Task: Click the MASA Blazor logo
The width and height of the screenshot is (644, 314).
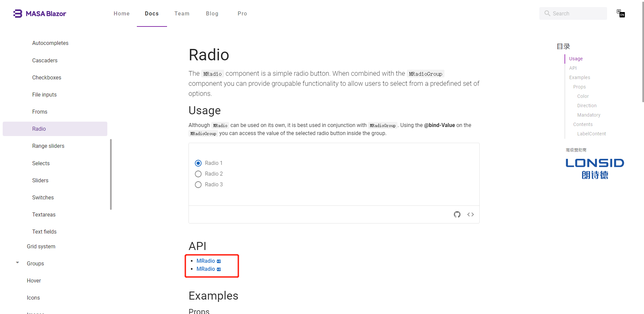Action: click(x=40, y=13)
